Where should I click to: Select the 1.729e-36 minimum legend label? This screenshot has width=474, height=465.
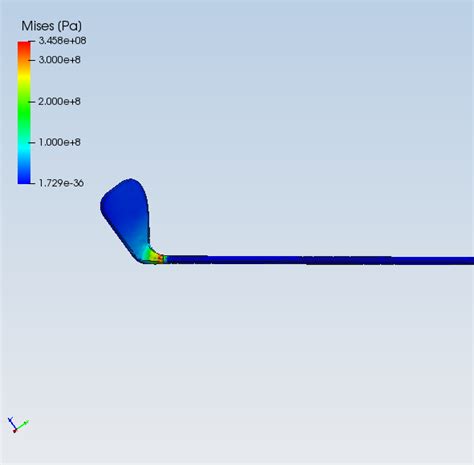[x=61, y=183]
